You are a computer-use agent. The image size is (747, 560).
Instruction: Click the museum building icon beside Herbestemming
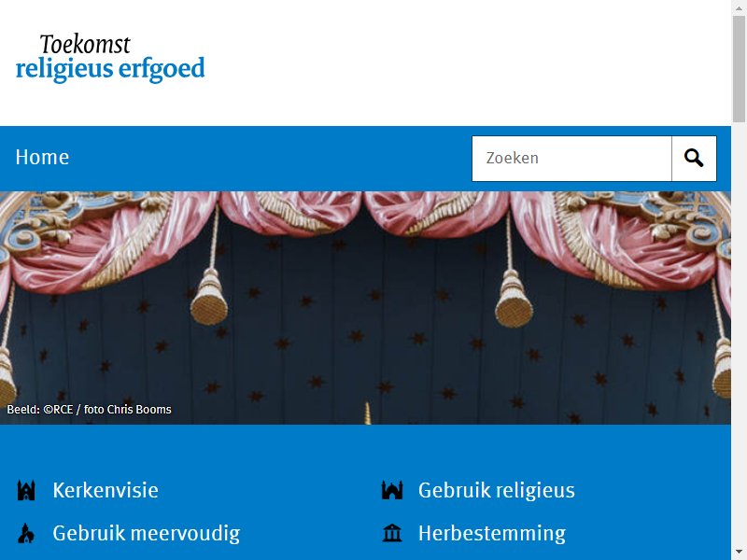click(392, 533)
